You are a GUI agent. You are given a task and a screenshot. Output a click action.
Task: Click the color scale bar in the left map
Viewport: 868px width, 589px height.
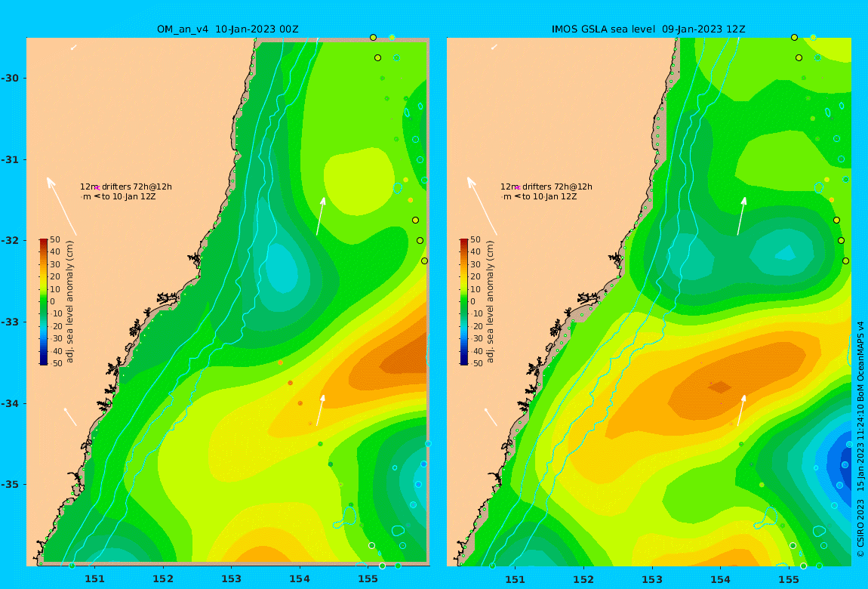pyautogui.click(x=43, y=302)
